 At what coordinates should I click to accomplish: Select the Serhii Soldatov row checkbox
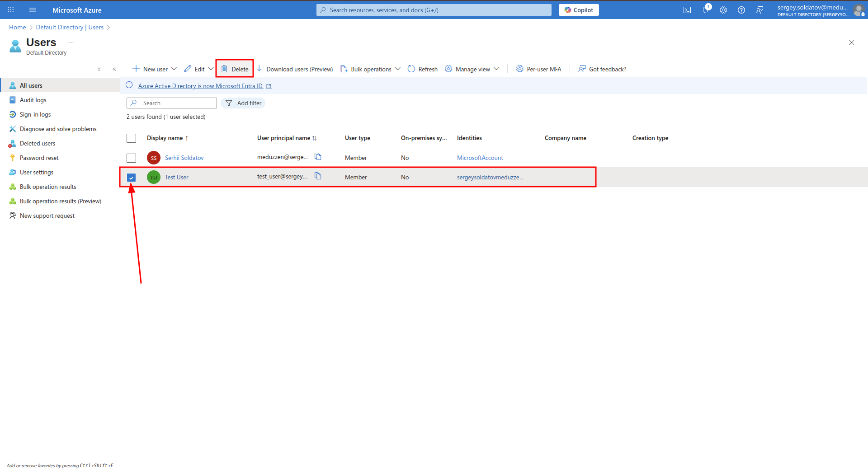click(x=132, y=158)
